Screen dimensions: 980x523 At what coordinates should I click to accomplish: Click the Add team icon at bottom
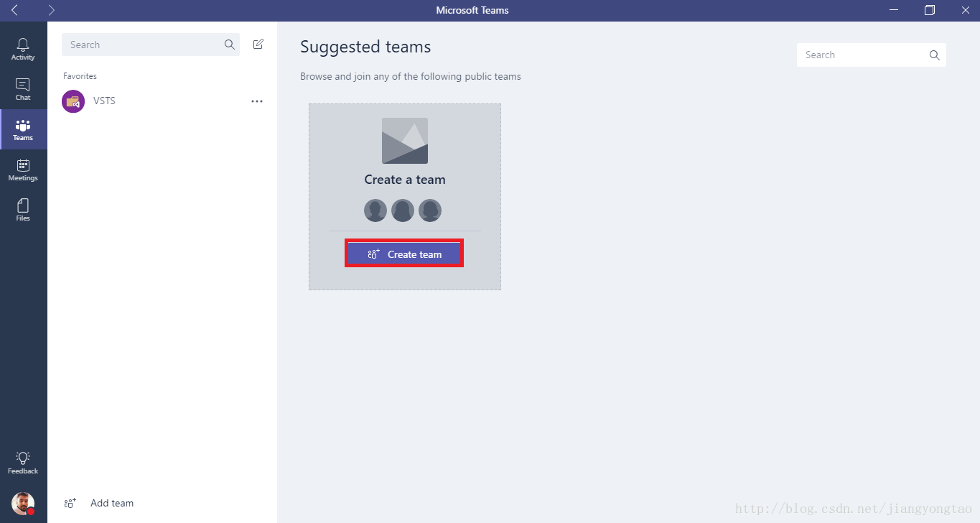tap(70, 503)
